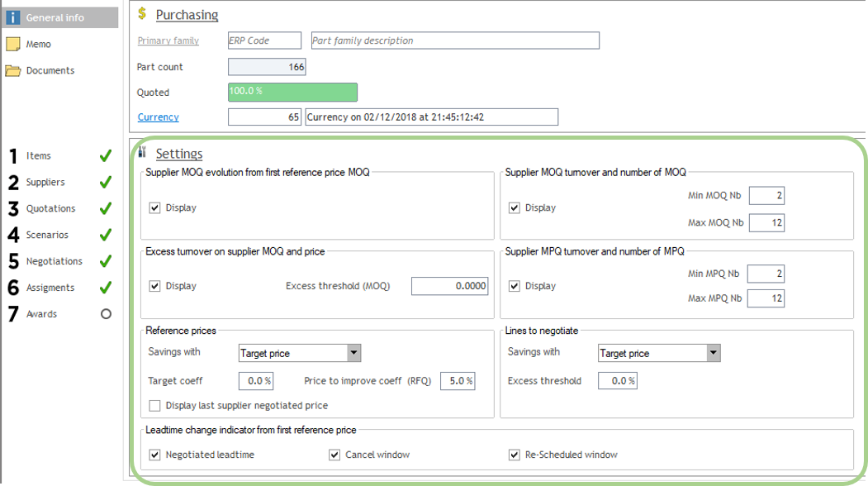The image size is (868, 486).
Task: Enable Display last supplier negotiated price
Action: [x=154, y=405]
